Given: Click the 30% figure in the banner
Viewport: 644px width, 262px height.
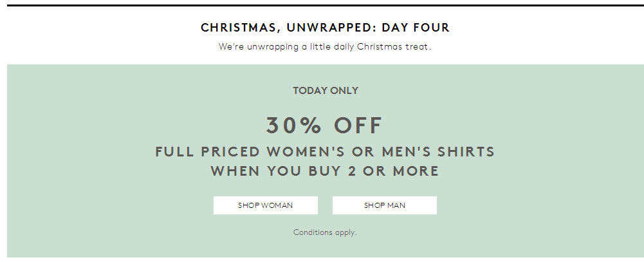Looking at the screenshot, I should (293, 126).
